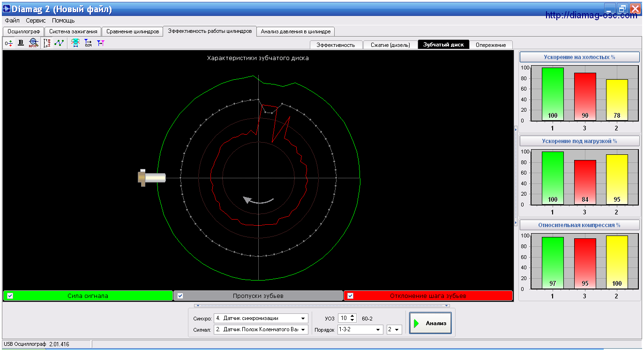Image resolution: width=644 pixels, height=350 pixels.
Task: Click the УОЗ label
Action: coord(329,319)
